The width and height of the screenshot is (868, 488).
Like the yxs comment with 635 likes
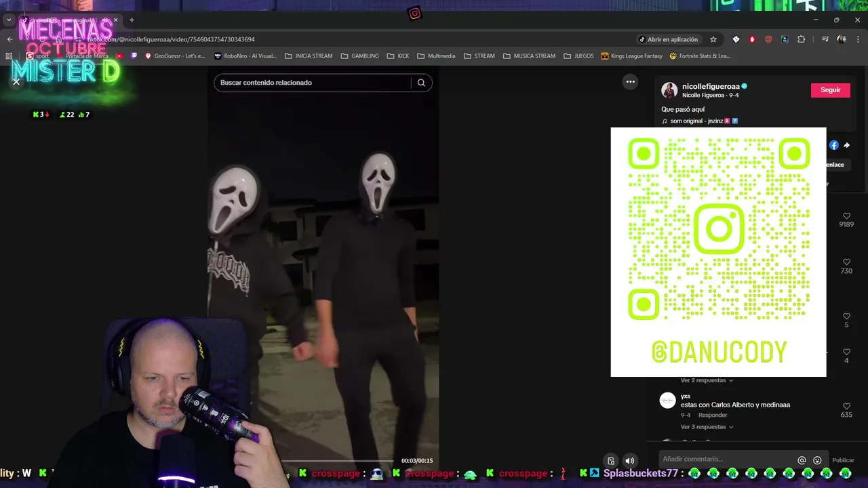pos(846,406)
